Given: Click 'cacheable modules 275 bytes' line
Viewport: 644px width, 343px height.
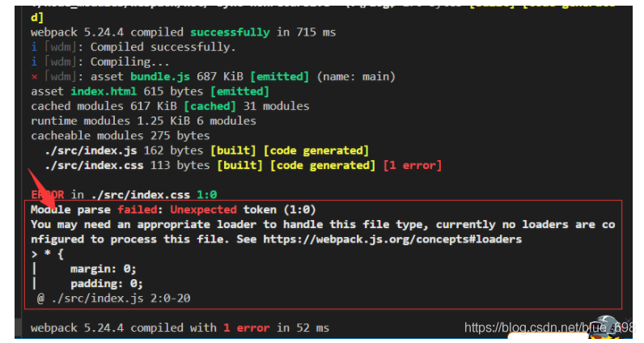Looking at the screenshot, I should tap(121, 136).
